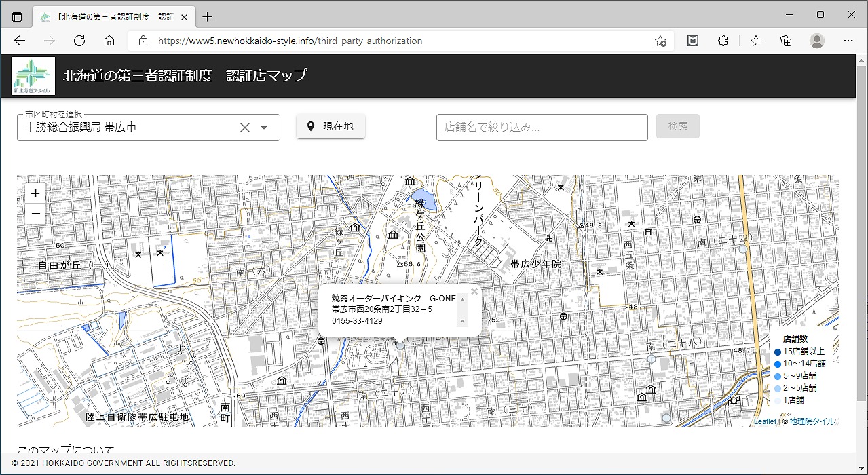Open a new browser tab

click(208, 17)
